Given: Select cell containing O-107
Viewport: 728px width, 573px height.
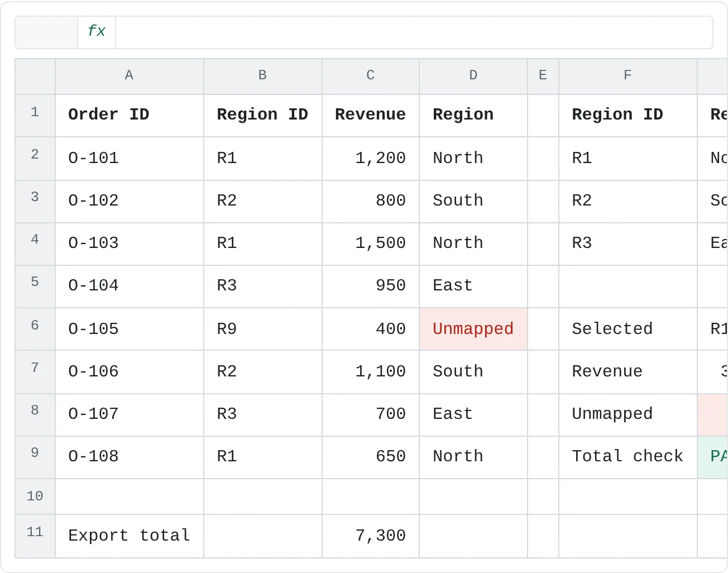Looking at the screenshot, I should click(x=130, y=414).
